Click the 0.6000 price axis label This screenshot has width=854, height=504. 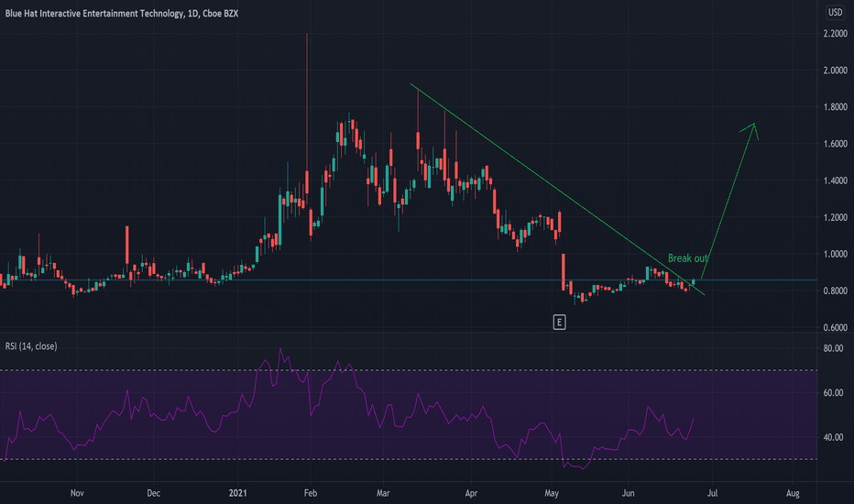coord(835,327)
